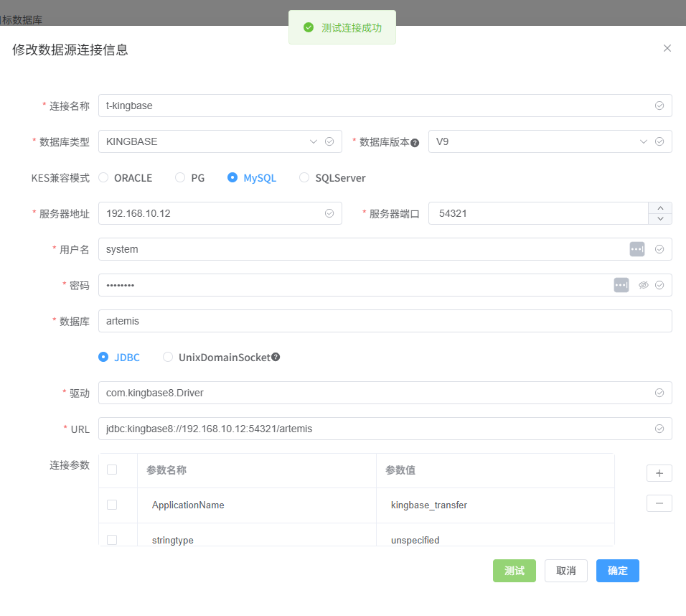This screenshot has height=616, width=686.
Task: Choose UnixDomainSocket connection method
Action: [x=217, y=358]
